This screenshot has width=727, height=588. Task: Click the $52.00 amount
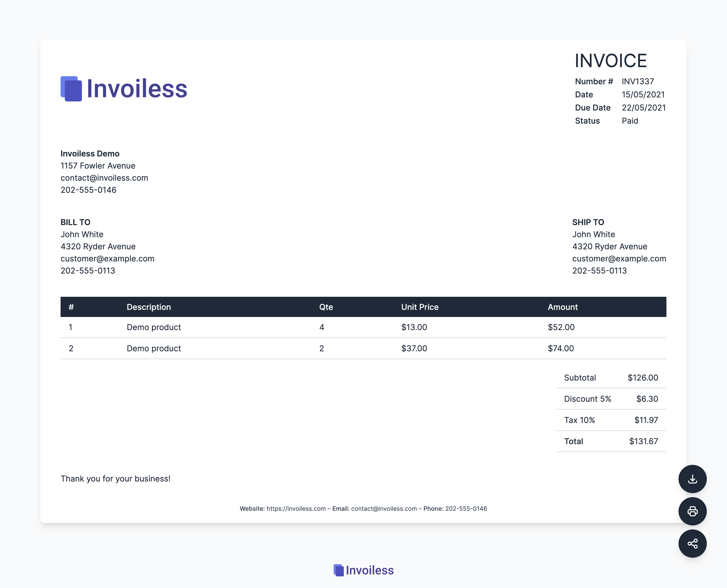[x=561, y=327]
